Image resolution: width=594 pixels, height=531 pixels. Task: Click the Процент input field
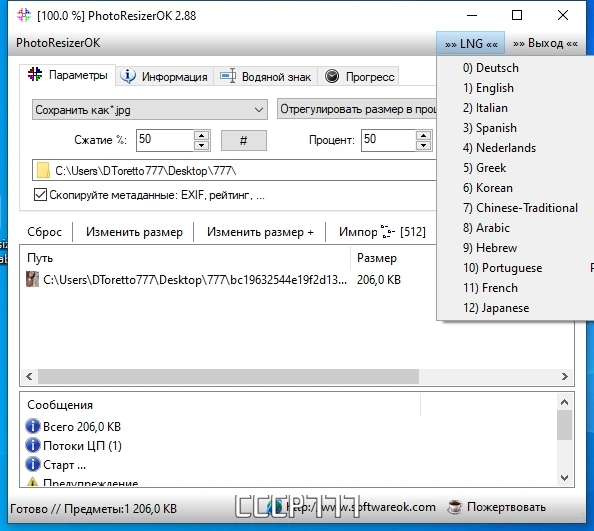(x=389, y=140)
